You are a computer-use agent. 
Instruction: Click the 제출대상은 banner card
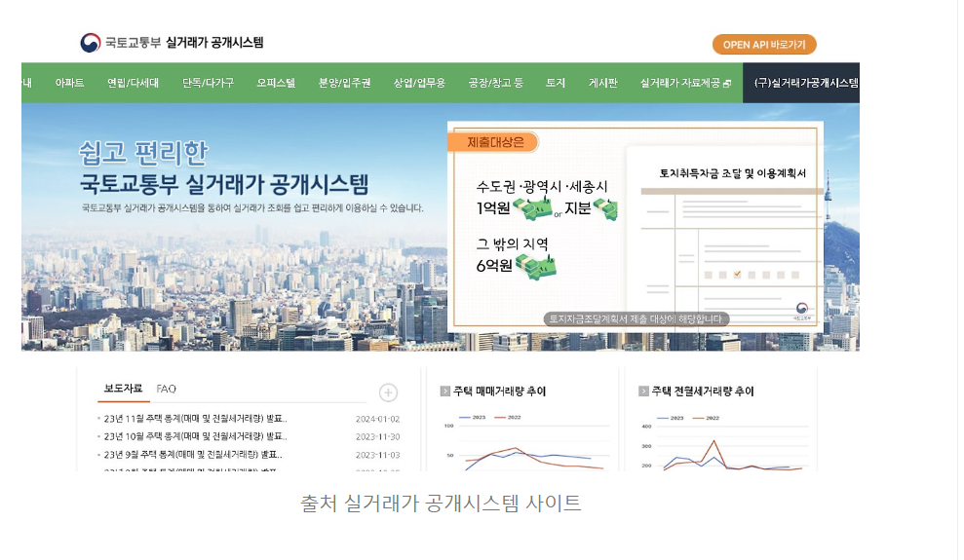point(636,227)
